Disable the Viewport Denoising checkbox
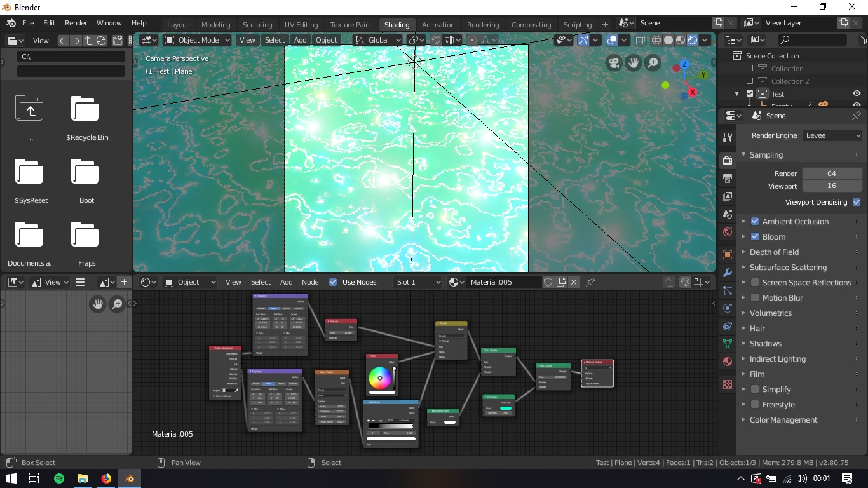The image size is (868, 488). click(x=857, y=202)
